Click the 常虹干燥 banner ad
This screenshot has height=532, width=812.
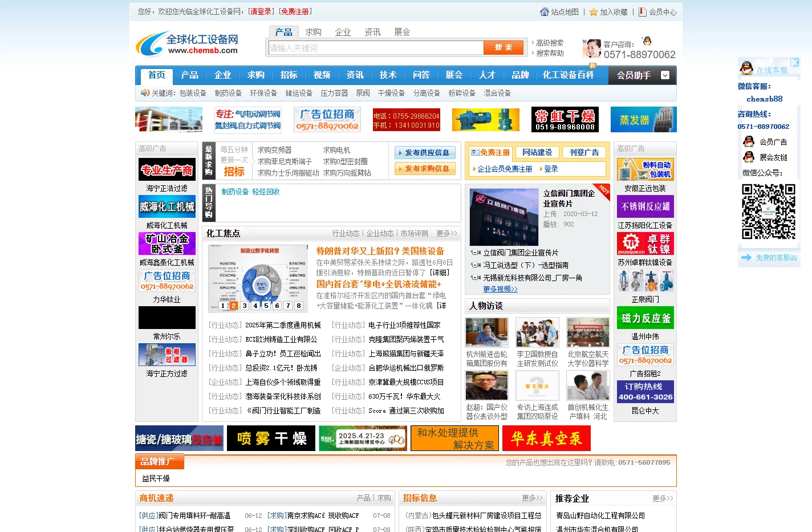click(x=565, y=120)
